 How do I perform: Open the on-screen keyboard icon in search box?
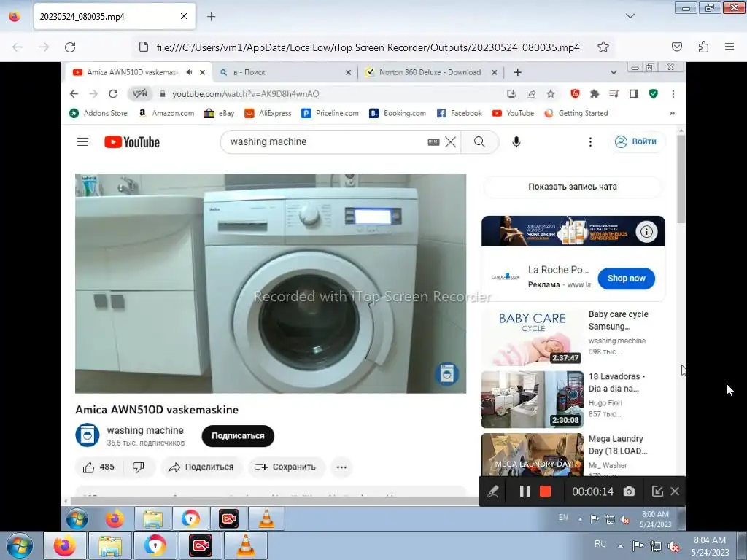tap(433, 142)
